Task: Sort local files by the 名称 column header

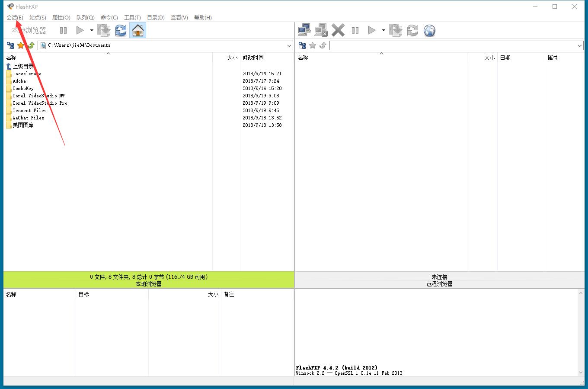Action: click(x=108, y=58)
